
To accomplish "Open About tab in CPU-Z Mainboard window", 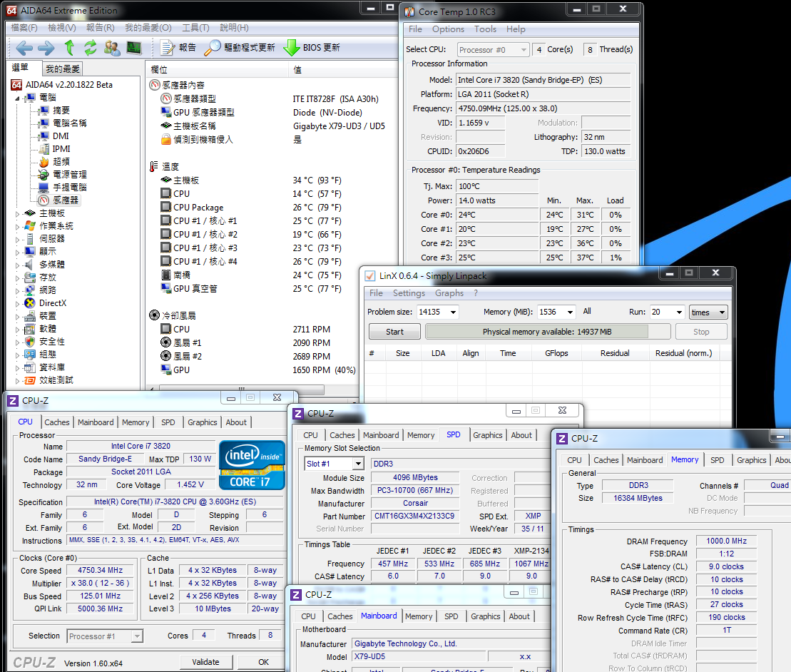I will 519,616.
